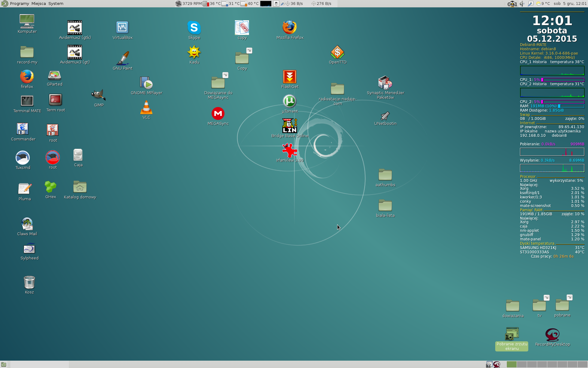Click the show desktop button in bottom panel
Viewport: 588px width, 368px height.
pyautogui.click(x=4, y=365)
